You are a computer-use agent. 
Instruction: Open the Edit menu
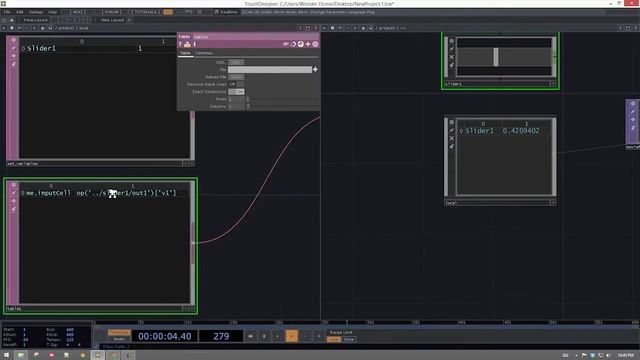pos(20,12)
